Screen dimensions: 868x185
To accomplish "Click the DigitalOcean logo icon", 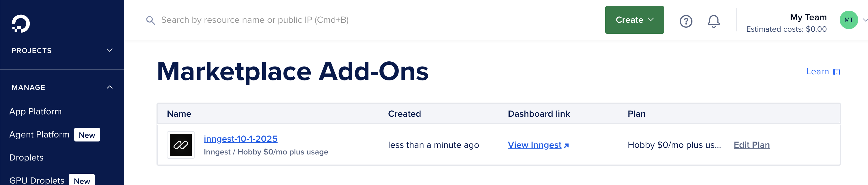I will tap(21, 24).
